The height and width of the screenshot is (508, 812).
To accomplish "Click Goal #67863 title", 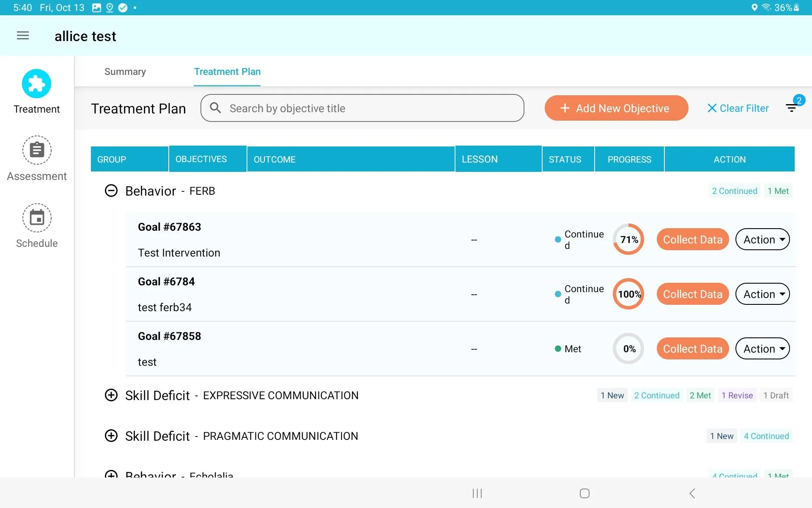I will pyautogui.click(x=169, y=227).
